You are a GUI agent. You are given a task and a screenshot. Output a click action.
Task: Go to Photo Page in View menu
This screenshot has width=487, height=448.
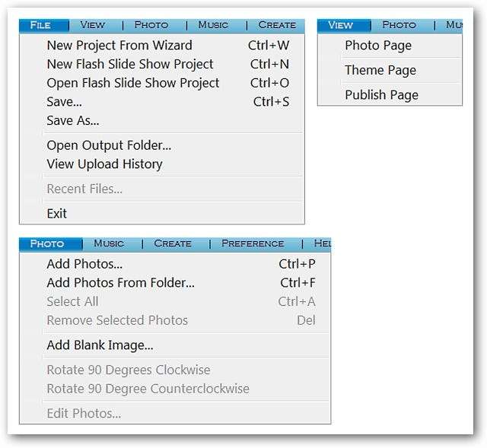pyautogui.click(x=378, y=46)
